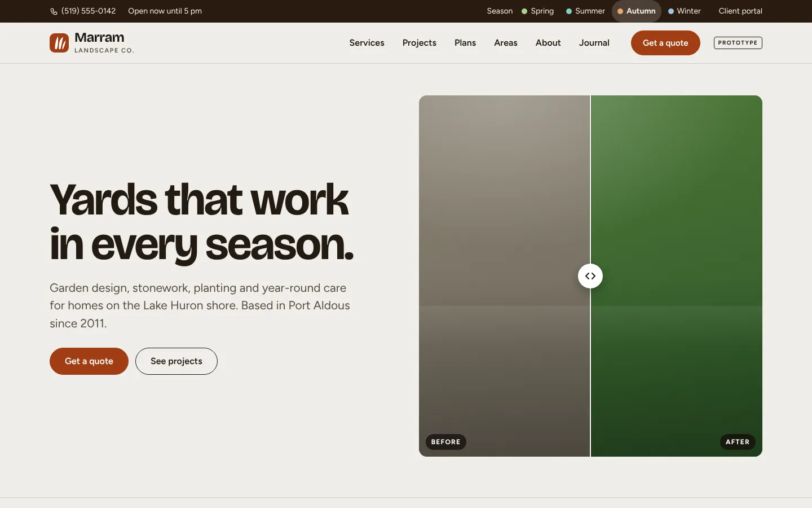Click the 'Open now until 5 pm' text
This screenshot has width=812, height=508.
(165, 11)
